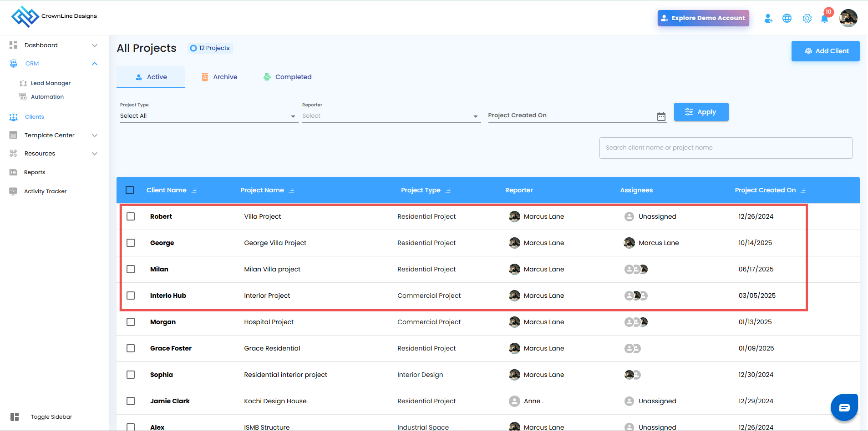Click the Add Client button
Image resolution: width=868 pixels, height=431 pixels.
825,51
